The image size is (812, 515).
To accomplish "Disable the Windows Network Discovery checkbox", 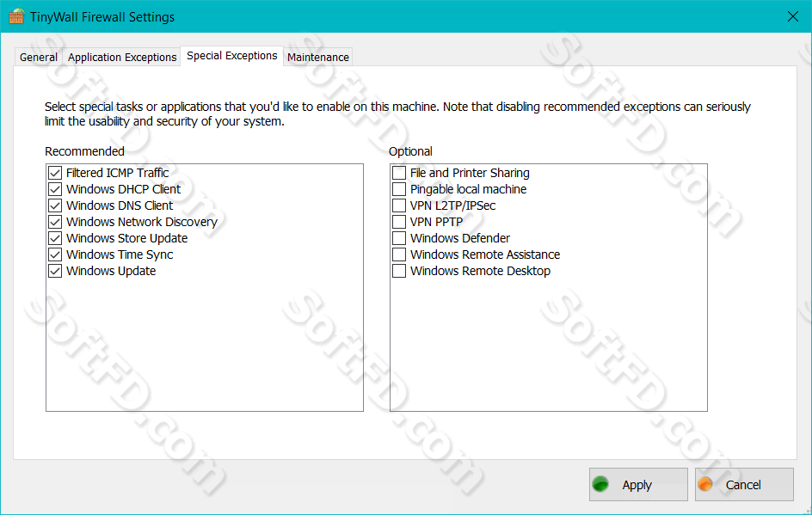I will coord(55,222).
